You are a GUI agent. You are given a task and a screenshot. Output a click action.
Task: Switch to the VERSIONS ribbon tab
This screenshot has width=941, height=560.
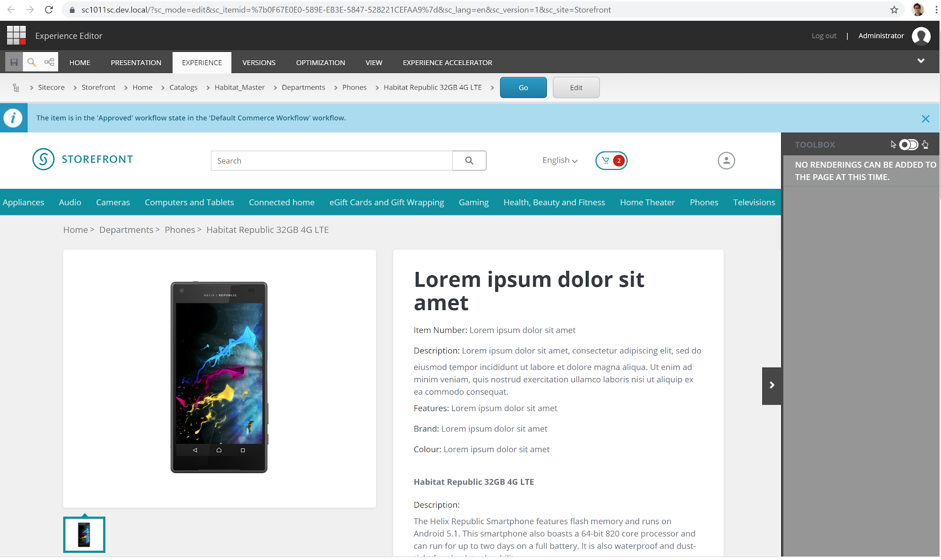tap(259, 62)
